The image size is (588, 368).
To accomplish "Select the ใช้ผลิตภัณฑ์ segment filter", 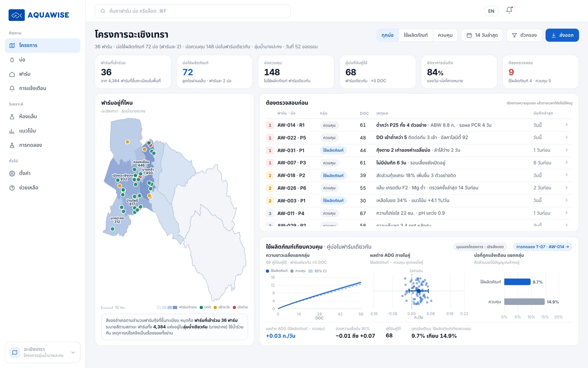I will pos(416,35).
